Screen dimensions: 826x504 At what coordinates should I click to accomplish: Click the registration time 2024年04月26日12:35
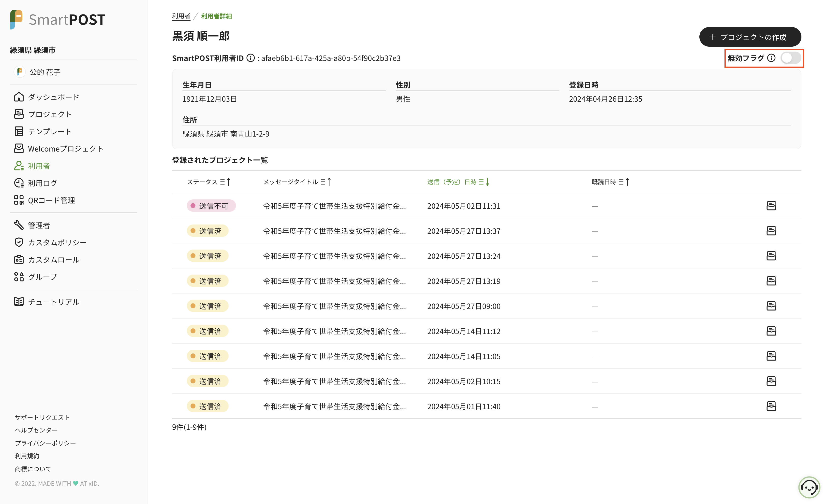click(x=605, y=99)
